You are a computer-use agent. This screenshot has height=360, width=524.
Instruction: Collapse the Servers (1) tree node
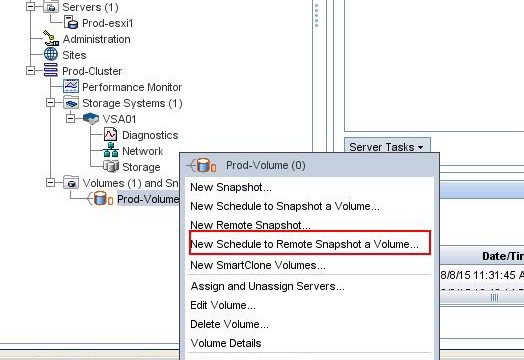click(30, 6)
